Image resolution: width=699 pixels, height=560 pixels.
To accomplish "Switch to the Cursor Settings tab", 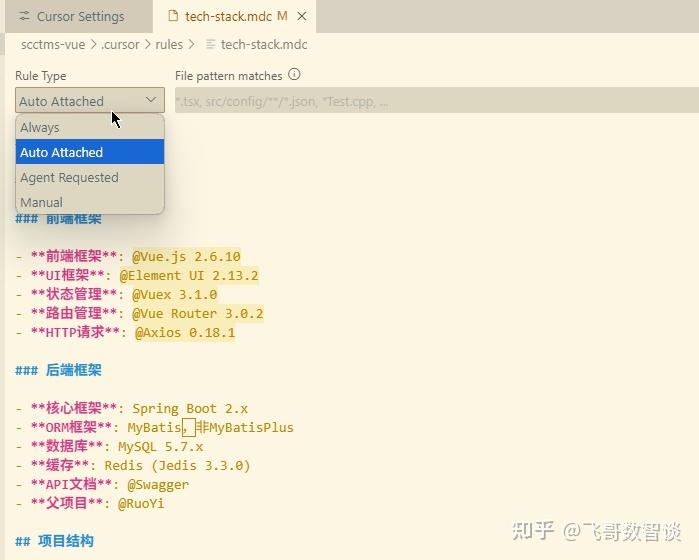I will pos(78,16).
